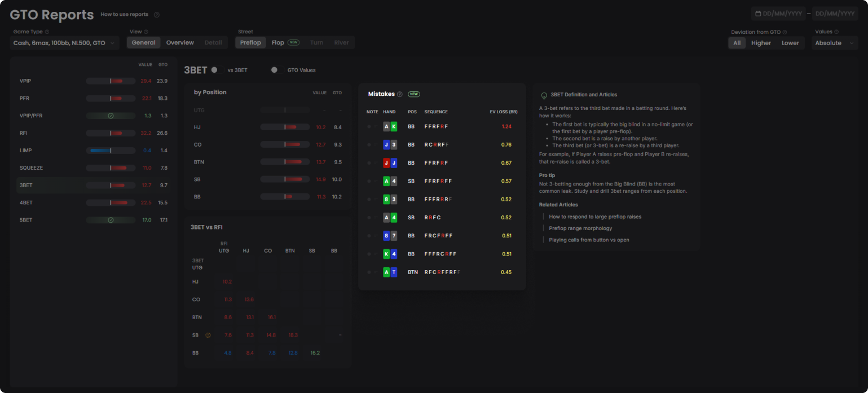Click the calendar icon in the start date field
Image resolution: width=868 pixels, height=393 pixels.
pyautogui.click(x=758, y=14)
